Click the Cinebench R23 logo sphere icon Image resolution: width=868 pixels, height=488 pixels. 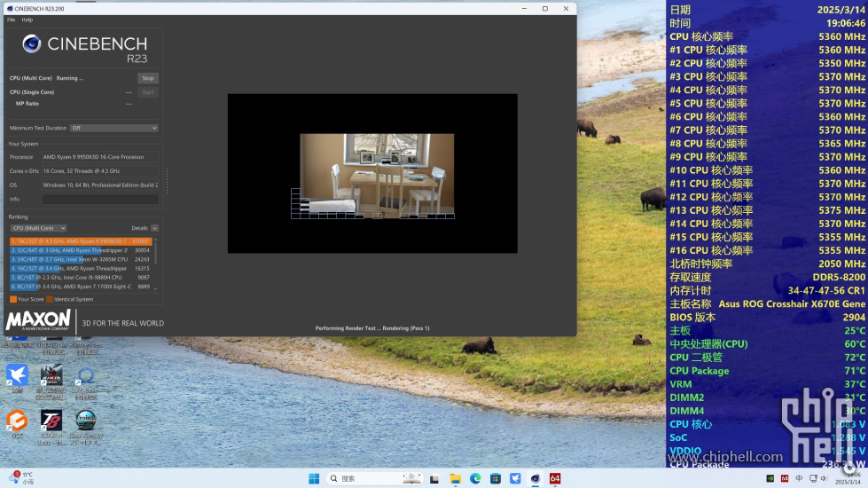coord(32,43)
